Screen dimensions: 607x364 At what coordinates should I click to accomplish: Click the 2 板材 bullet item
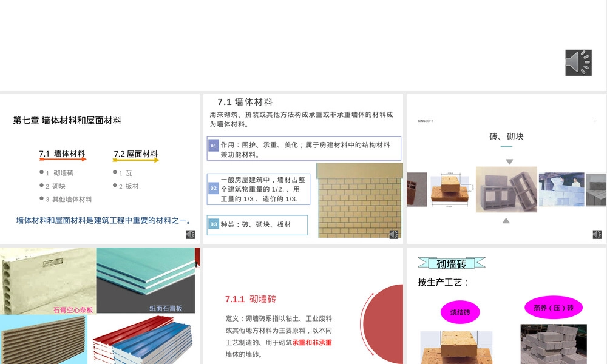coord(126,186)
